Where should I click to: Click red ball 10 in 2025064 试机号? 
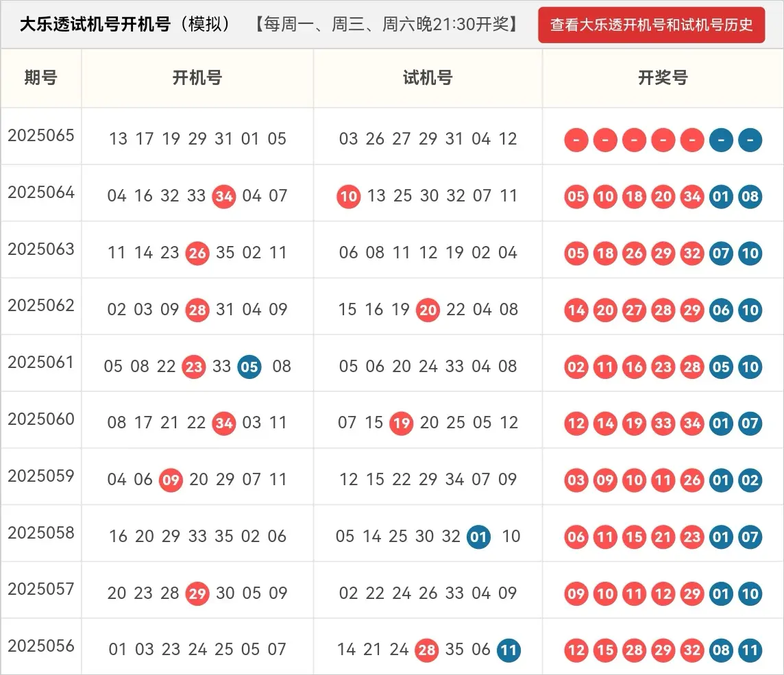[x=349, y=197]
